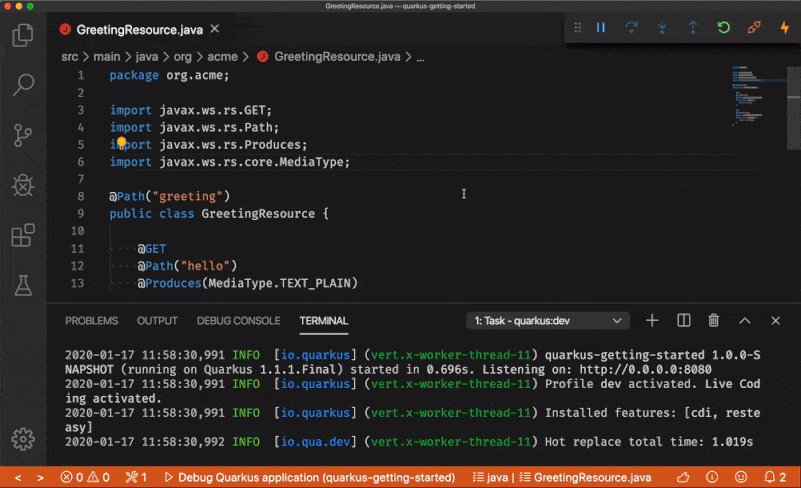Click Step Over in debug toolbar
This screenshot has width=801, height=488.
[631, 28]
